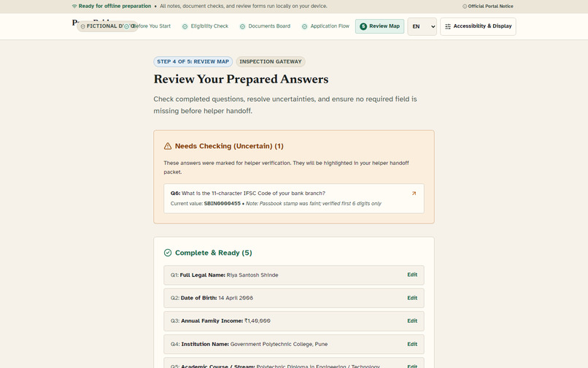This screenshot has height=368, width=588.
Task: Click the Needs Checking (Uncertain) (1) heading
Action: coord(229,146)
